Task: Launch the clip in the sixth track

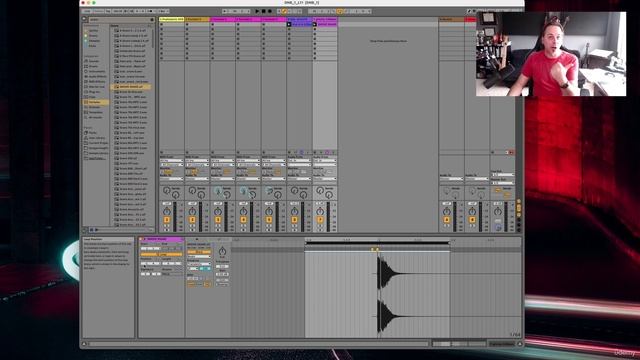Action: (289, 24)
